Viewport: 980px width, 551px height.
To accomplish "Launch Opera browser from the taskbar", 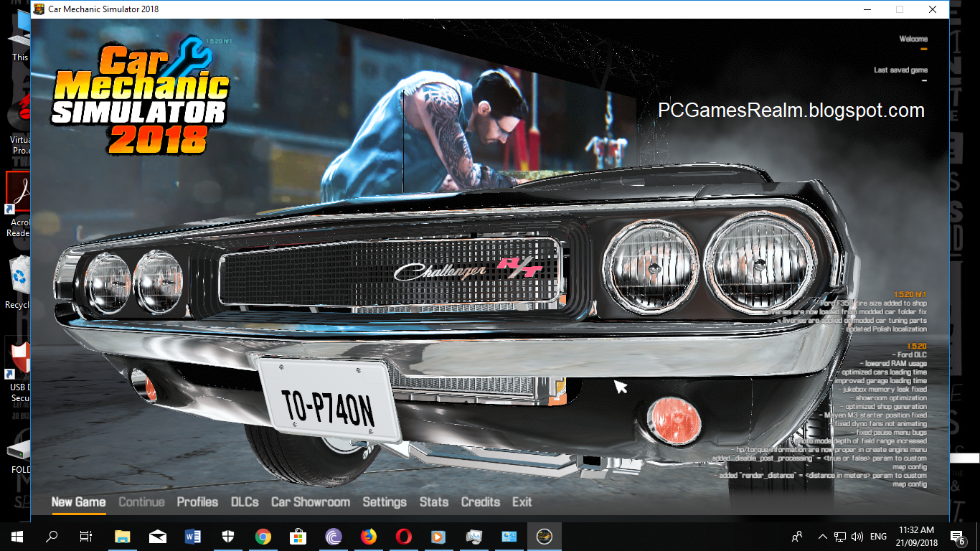I will (403, 537).
